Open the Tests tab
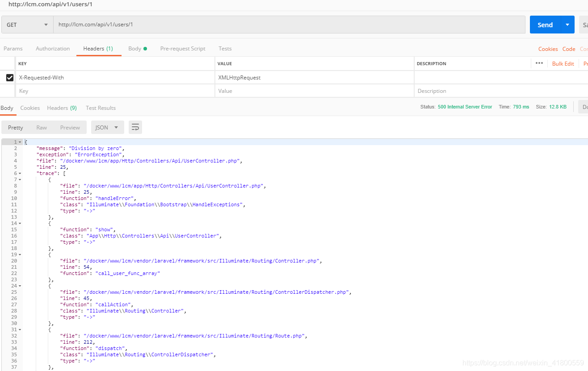 coord(225,49)
